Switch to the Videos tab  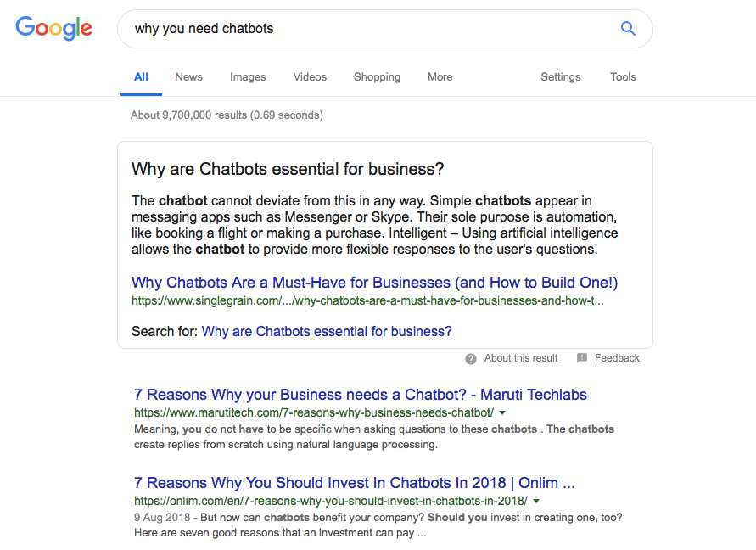tap(310, 76)
